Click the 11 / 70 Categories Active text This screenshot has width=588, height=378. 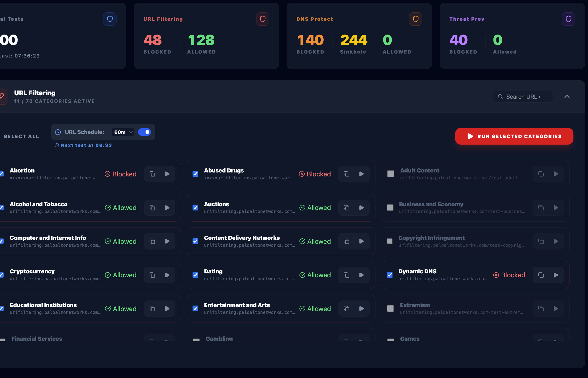54,101
